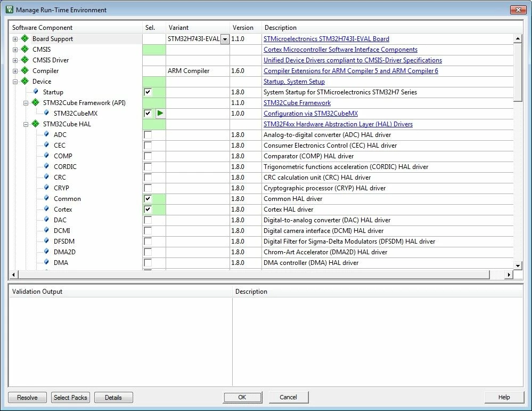Open Help for this dialog
532x411 pixels.
coord(504,397)
